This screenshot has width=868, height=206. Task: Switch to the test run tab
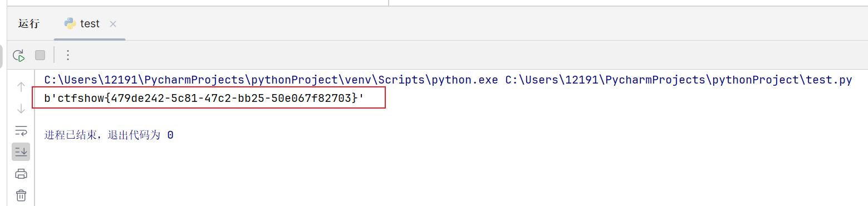coord(90,23)
